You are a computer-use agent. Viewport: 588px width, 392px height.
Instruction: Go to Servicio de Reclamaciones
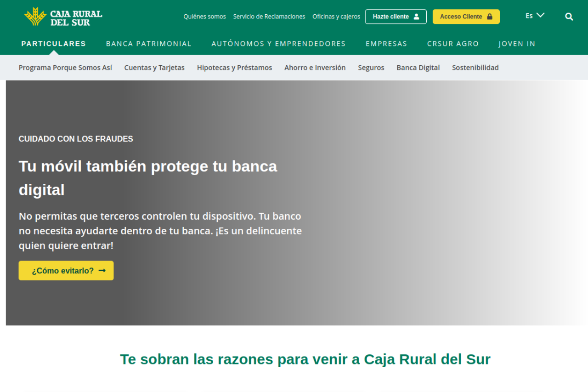[269, 17]
